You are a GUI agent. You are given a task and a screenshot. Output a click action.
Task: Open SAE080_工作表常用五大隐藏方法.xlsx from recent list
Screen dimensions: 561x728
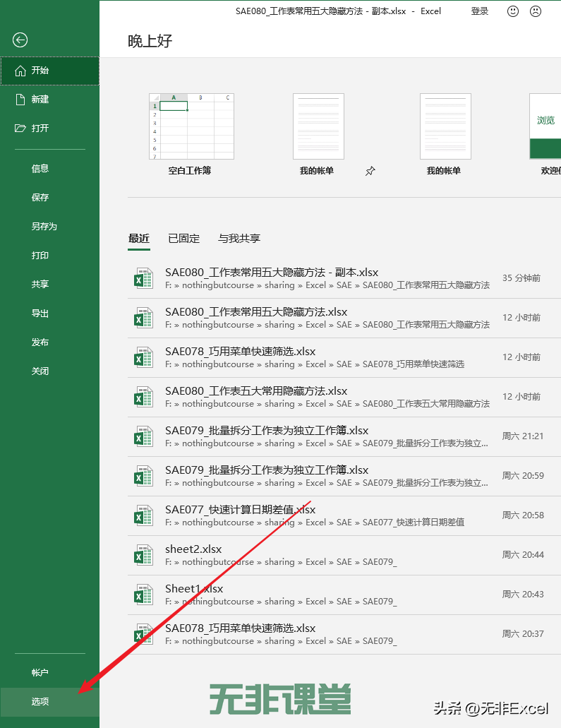pyautogui.click(x=344, y=318)
